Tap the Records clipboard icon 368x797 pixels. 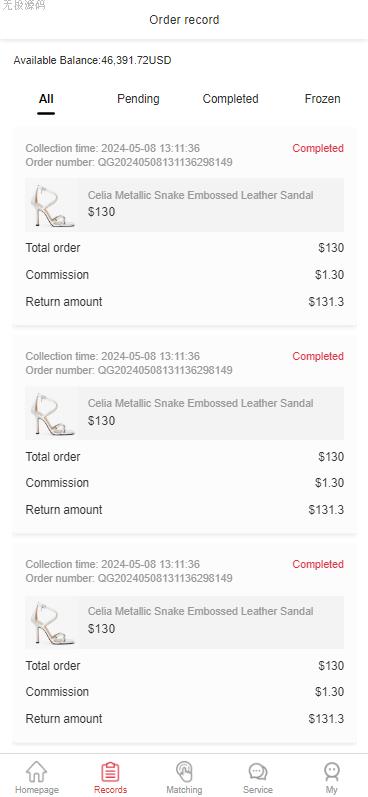coord(110,772)
